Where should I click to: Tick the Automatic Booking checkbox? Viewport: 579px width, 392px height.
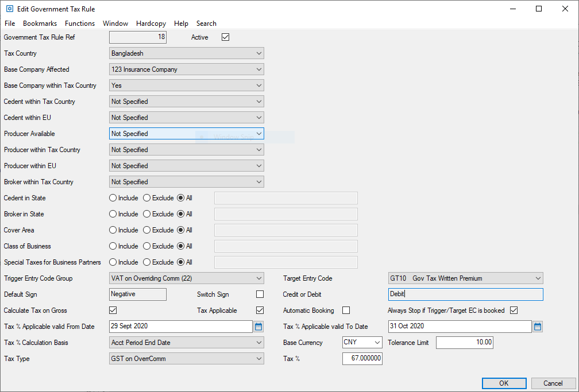coord(346,311)
